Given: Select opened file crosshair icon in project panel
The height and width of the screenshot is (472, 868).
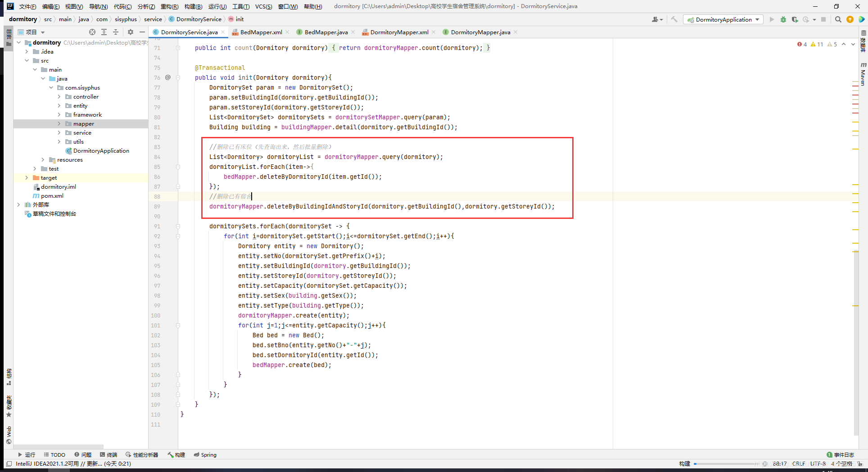Looking at the screenshot, I should (92, 32).
